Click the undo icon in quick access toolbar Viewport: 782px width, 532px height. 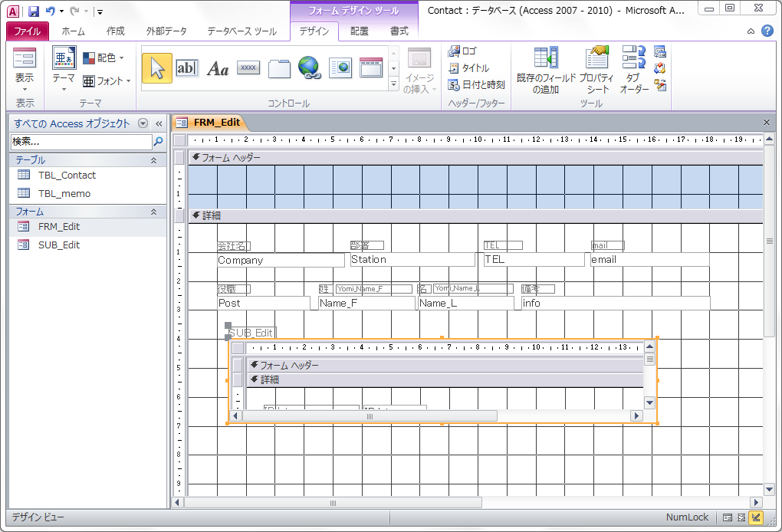point(51,11)
